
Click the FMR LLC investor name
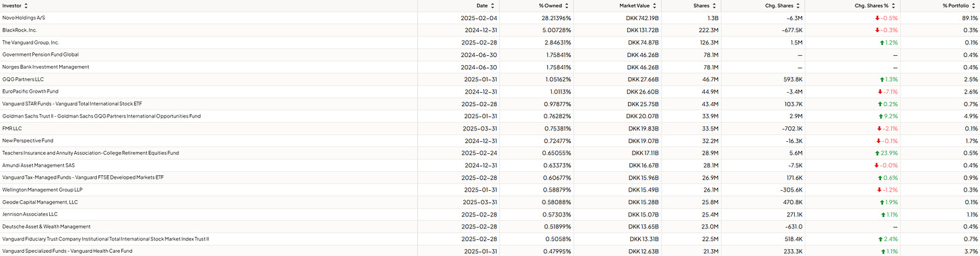click(x=13, y=128)
